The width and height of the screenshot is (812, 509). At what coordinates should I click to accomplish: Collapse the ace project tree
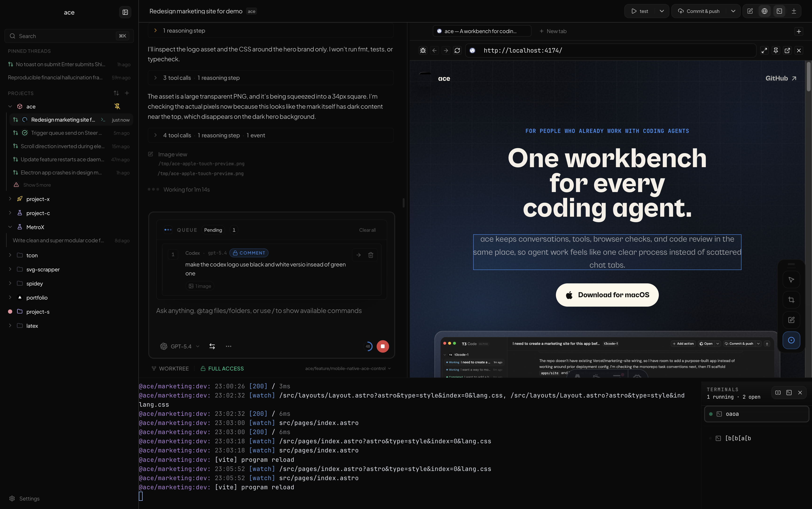tap(10, 106)
